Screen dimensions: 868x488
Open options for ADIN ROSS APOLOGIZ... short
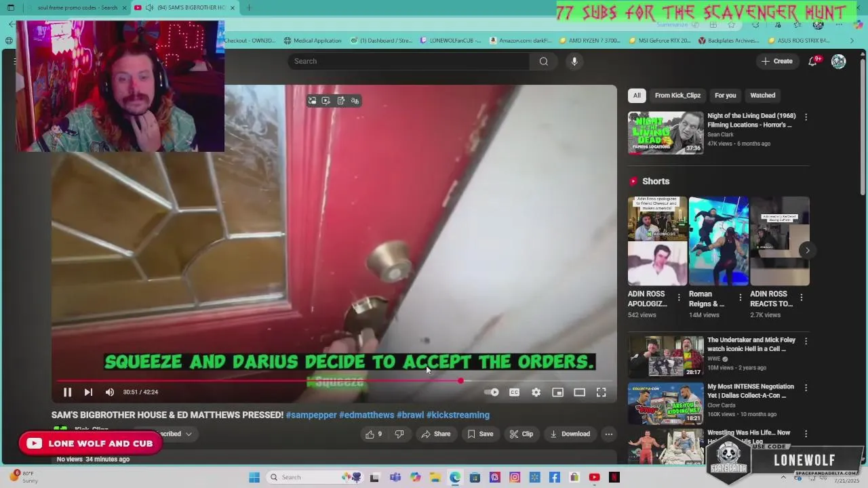(679, 298)
